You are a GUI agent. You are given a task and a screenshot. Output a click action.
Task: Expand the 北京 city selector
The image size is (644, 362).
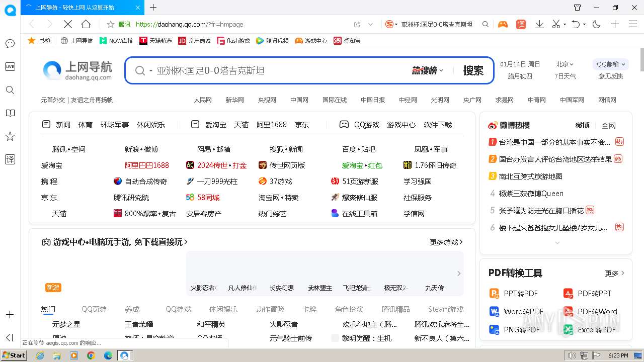pyautogui.click(x=565, y=64)
